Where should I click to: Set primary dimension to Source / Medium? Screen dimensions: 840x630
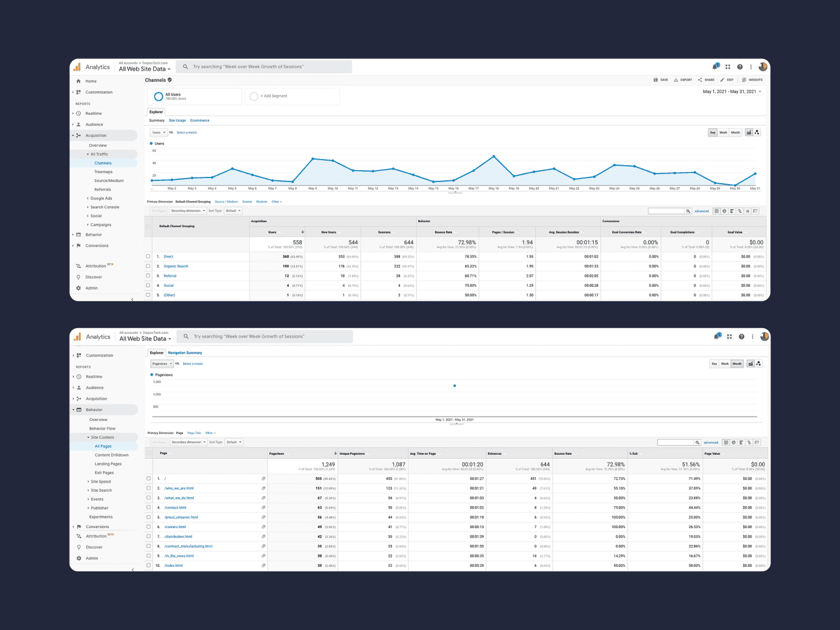coord(226,202)
